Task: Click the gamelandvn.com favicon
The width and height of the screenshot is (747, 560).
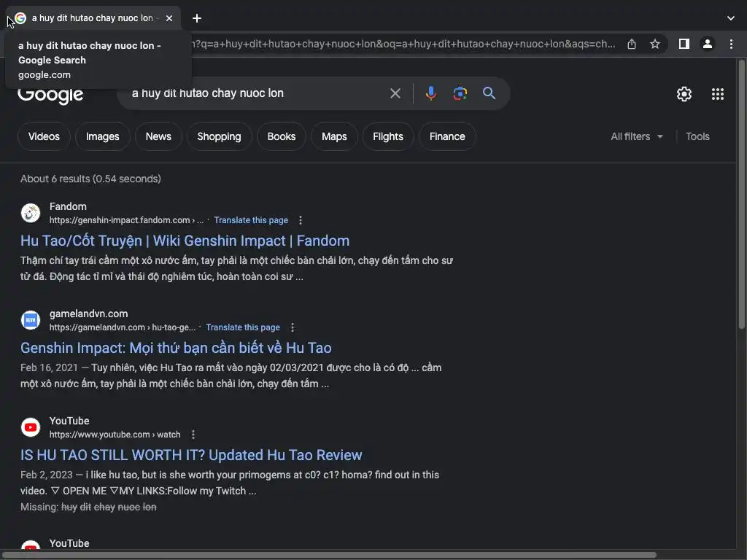Action: click(31, 320)
